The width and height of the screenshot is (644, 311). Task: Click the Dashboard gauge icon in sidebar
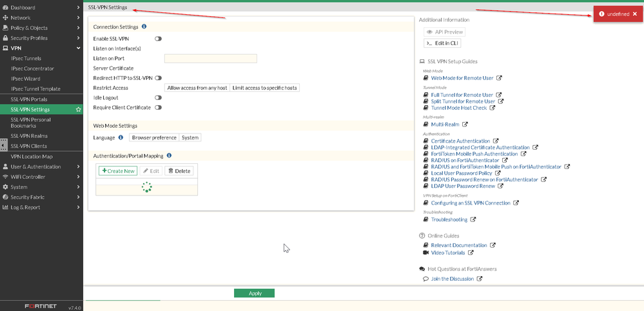(5, 7)
